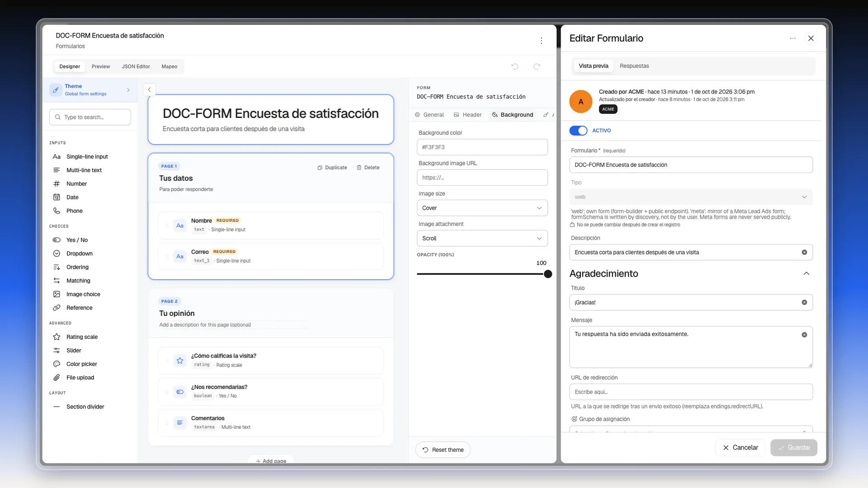
Task: Collapse the sidebar with the left chevron button
Action: (149, 89)
